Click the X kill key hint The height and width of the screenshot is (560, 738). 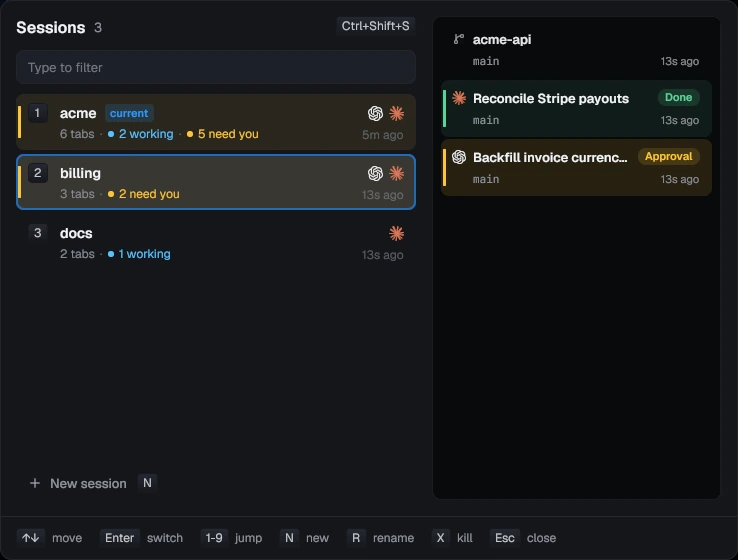point(441,537)
